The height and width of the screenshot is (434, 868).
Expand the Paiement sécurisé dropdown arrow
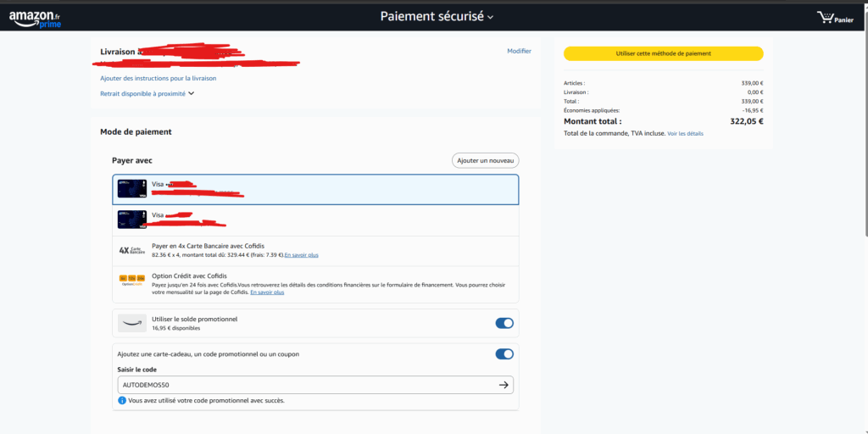click(x=491, y=17)
